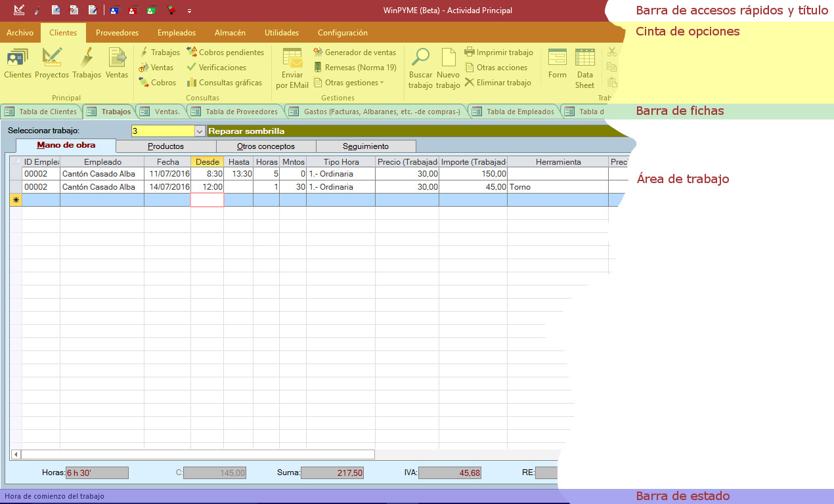Open the Clientes icon in the ribbon
This screenshot has width=834, height=504.
[x=17, y=63]
